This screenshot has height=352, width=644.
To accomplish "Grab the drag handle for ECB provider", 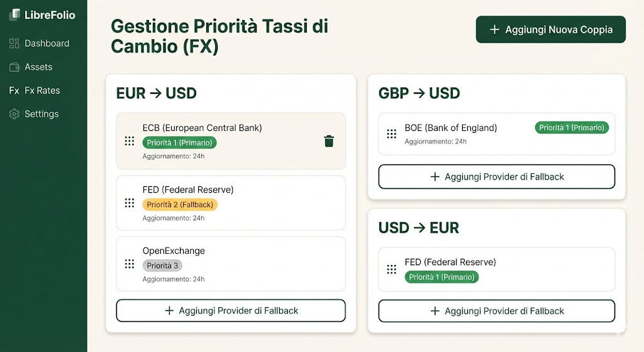I will [x=130, y=141].
